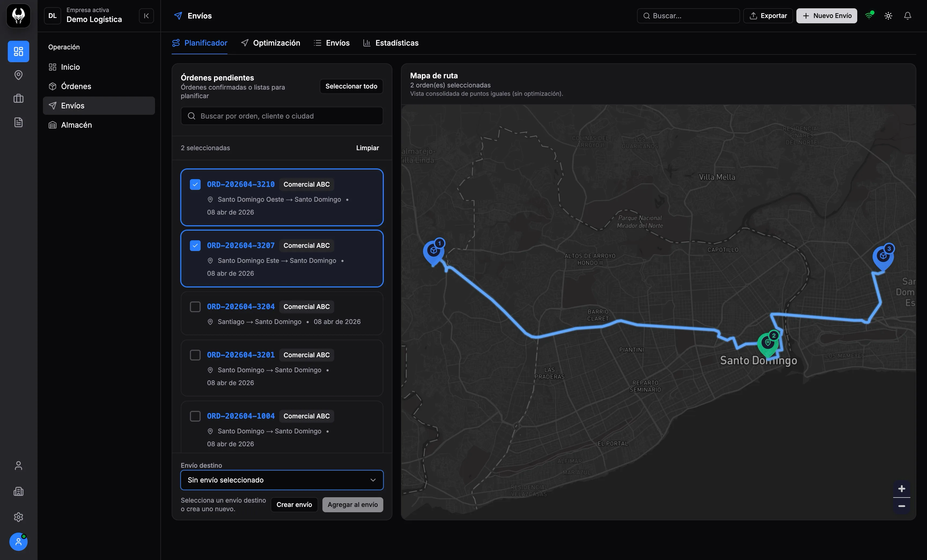This screenshot has width=927, height=560.
Task: Zoom out on the route map
Action: [902, 506]
